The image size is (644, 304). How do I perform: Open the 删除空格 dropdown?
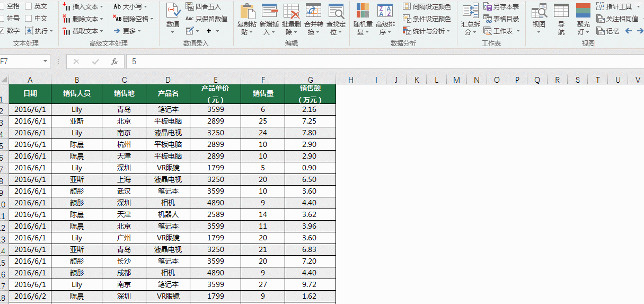(x=133, y=19)
